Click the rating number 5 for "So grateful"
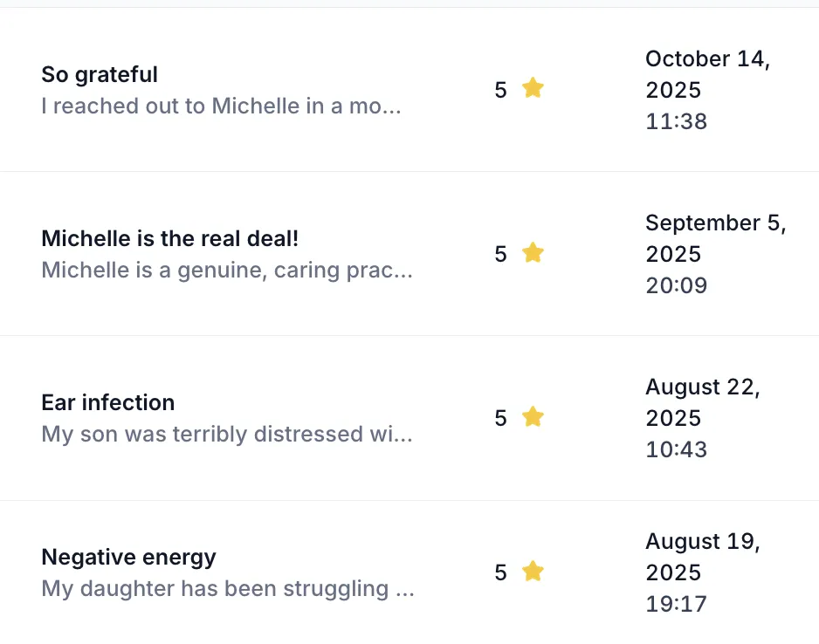 tap(500, 90)
